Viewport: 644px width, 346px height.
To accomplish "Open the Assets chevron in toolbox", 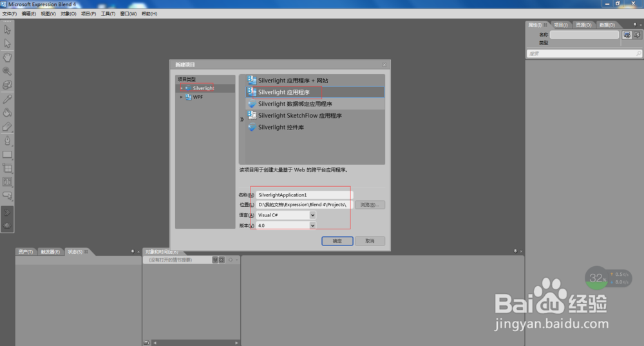I will tap(7, 213).
